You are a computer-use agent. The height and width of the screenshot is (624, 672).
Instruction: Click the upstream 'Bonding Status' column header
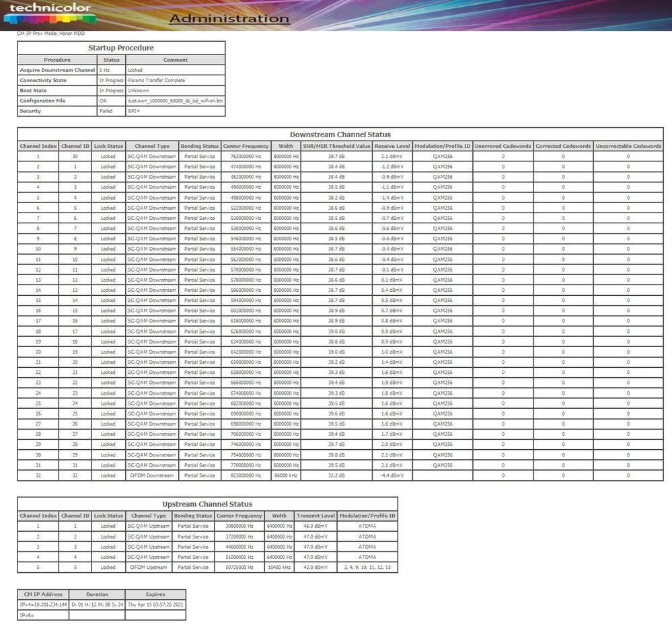pos(193,516)
